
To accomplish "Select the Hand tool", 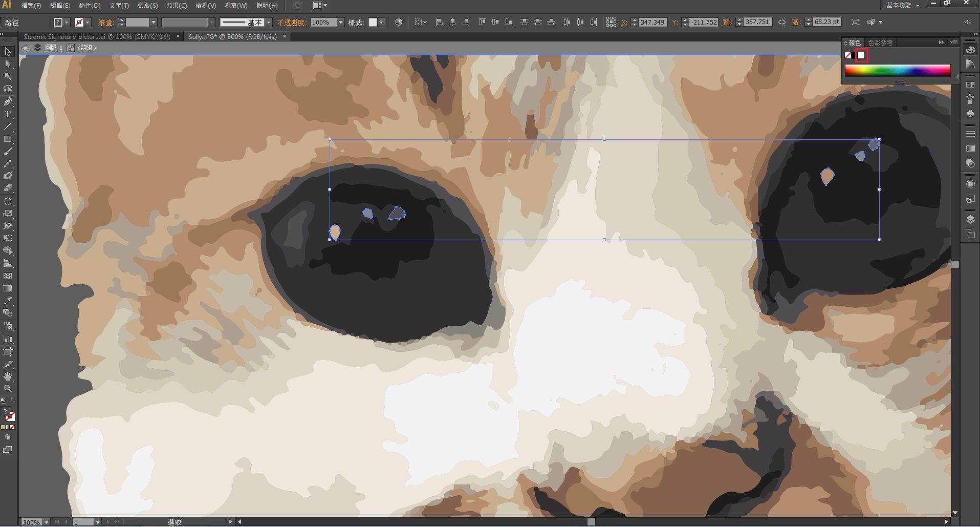I will tap(8, 377).
